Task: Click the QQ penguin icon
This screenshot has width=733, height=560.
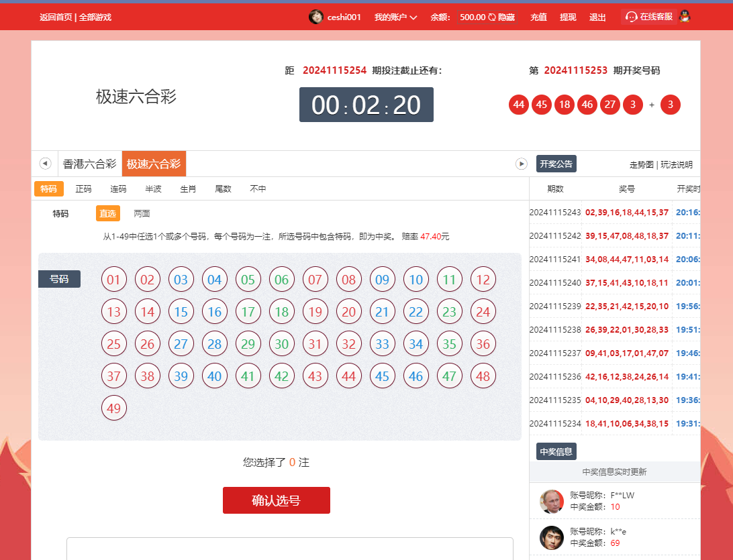Action: (x=685, y=17)
